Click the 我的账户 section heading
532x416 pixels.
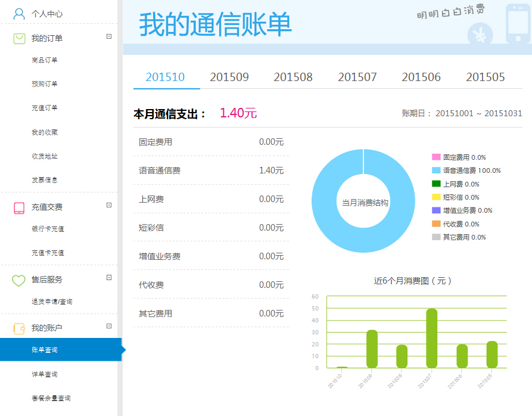[47, 328]
